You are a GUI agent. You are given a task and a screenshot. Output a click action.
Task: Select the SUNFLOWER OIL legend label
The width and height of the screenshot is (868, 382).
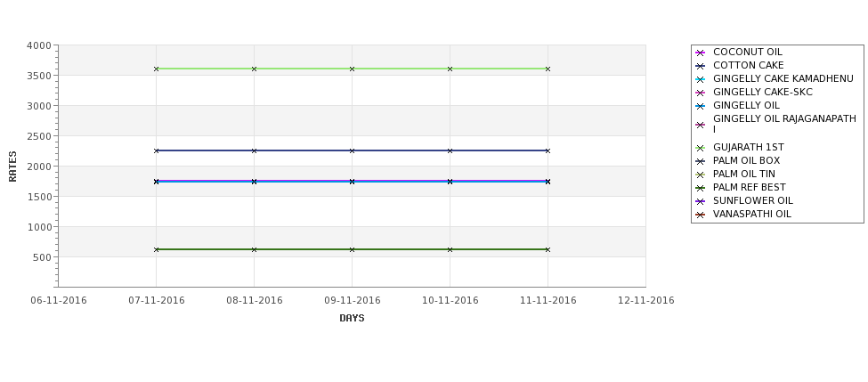click(753, 200)
